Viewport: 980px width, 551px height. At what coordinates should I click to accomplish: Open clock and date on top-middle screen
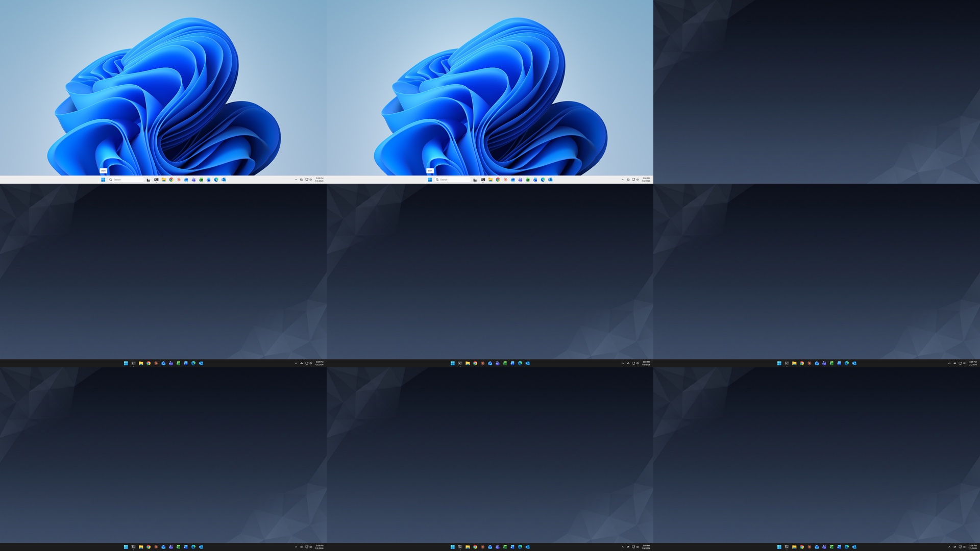(646, 180)
